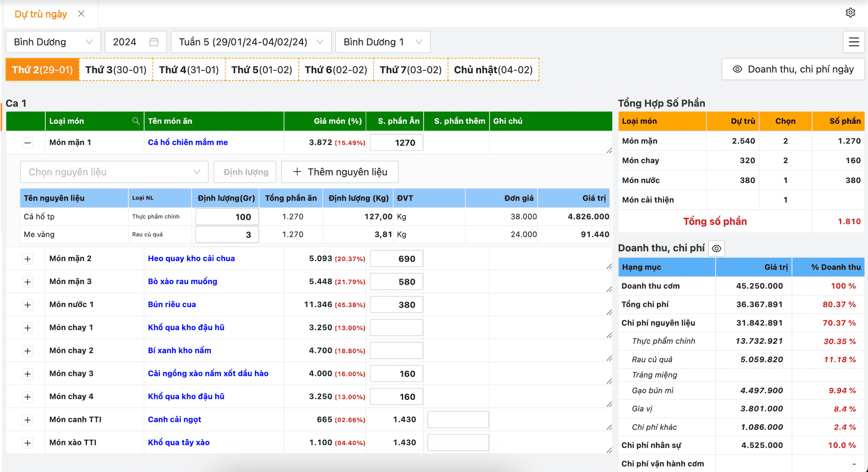Screen dimensions: 868x472
Task: Switch to Chủ nhật (04-02) tab
Action: click(493, 70)
